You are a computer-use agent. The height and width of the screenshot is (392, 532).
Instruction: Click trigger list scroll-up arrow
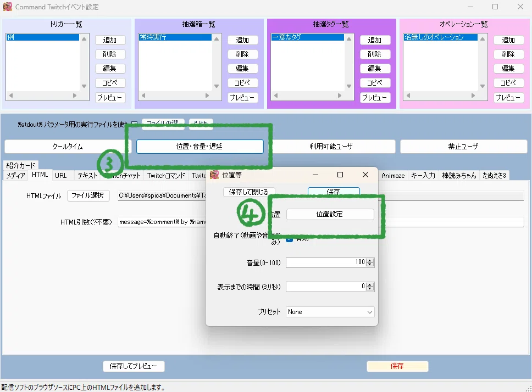84,38
